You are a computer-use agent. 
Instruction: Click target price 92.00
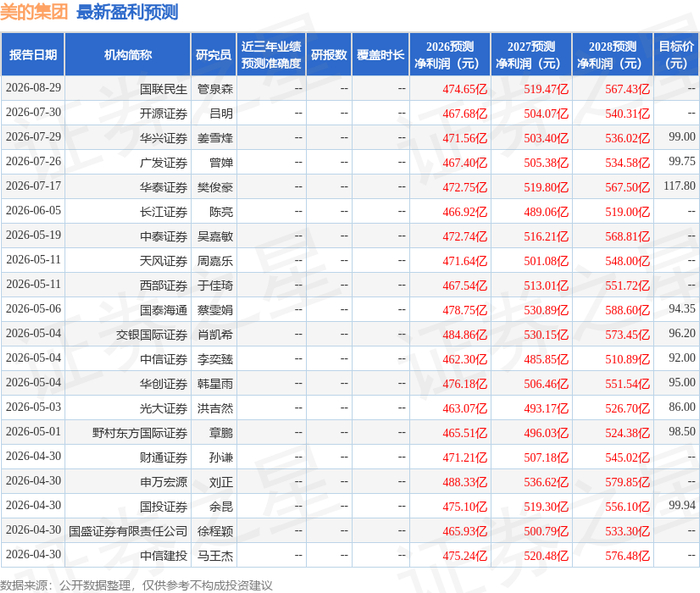[x=682, y=358]
